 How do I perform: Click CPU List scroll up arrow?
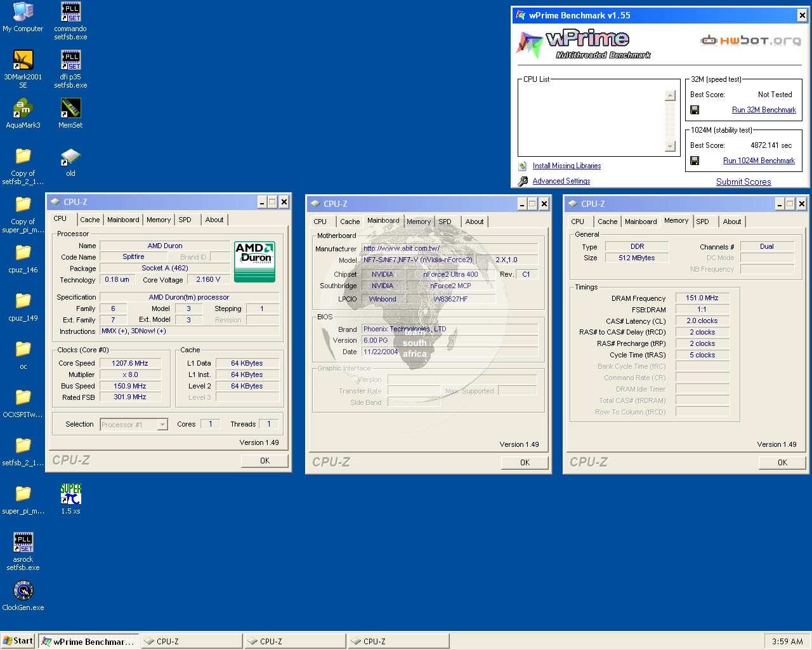[670, 95]
